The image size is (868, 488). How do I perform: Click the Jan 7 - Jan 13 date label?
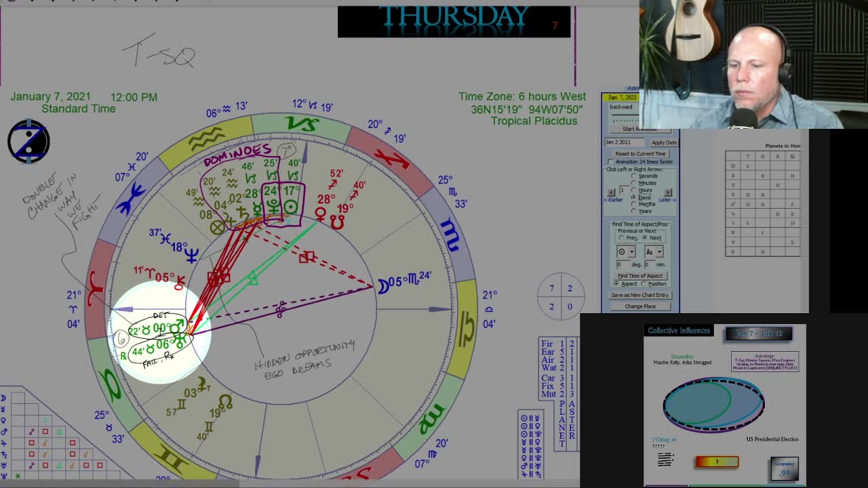tap(759, 333)
